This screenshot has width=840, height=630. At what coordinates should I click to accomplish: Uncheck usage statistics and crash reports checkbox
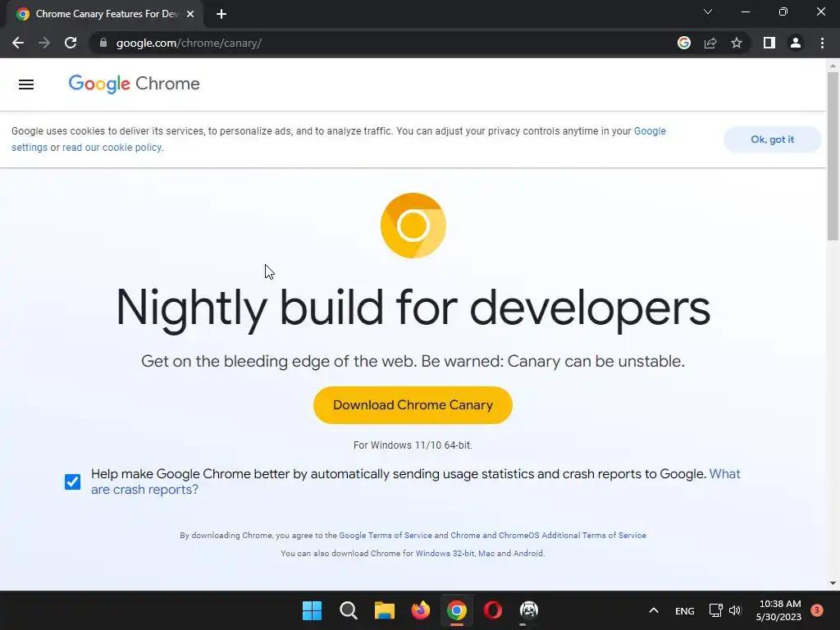click(x=72, y=482)
